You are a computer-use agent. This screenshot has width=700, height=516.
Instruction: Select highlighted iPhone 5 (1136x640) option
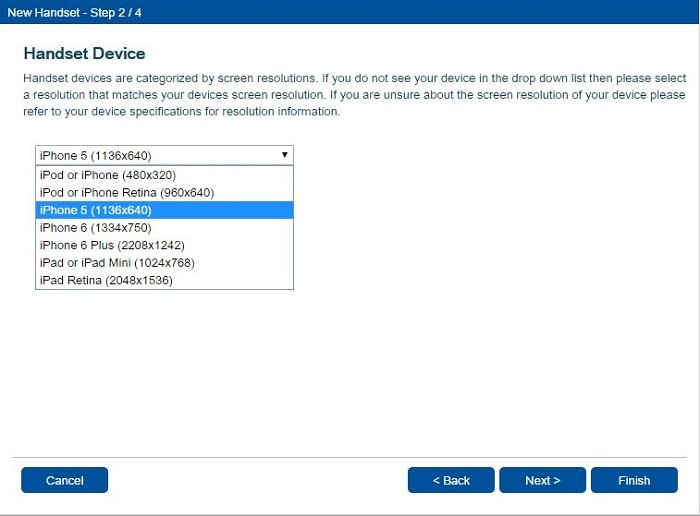[x=164, y=210]
